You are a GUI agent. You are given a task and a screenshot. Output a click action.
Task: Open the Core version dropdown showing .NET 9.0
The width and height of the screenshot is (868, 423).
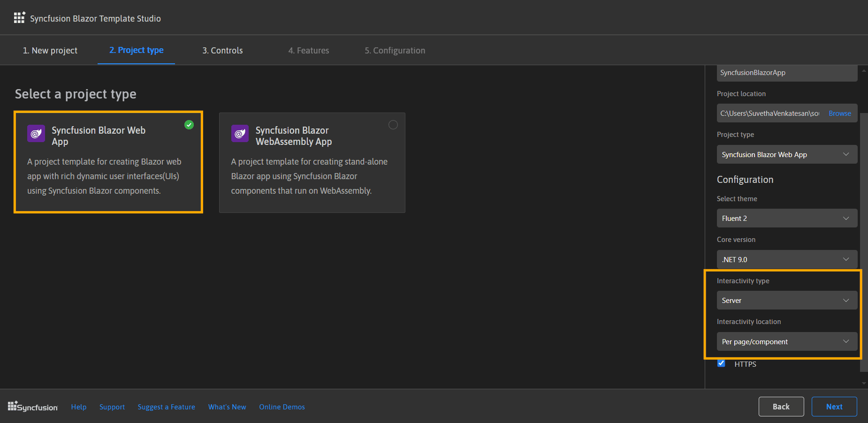pyautogui.click(x=787, y=259)
